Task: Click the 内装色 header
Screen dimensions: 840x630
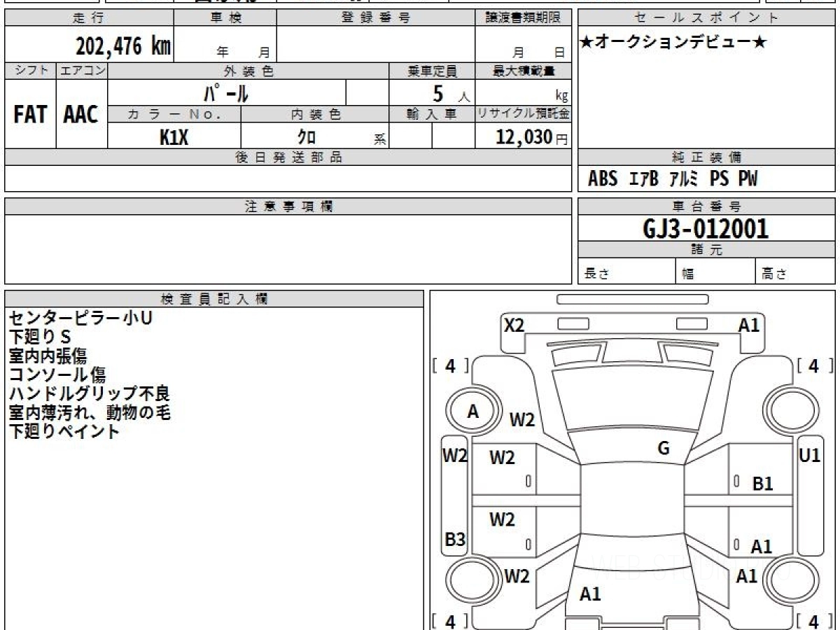Action: [x=315, y=114]
